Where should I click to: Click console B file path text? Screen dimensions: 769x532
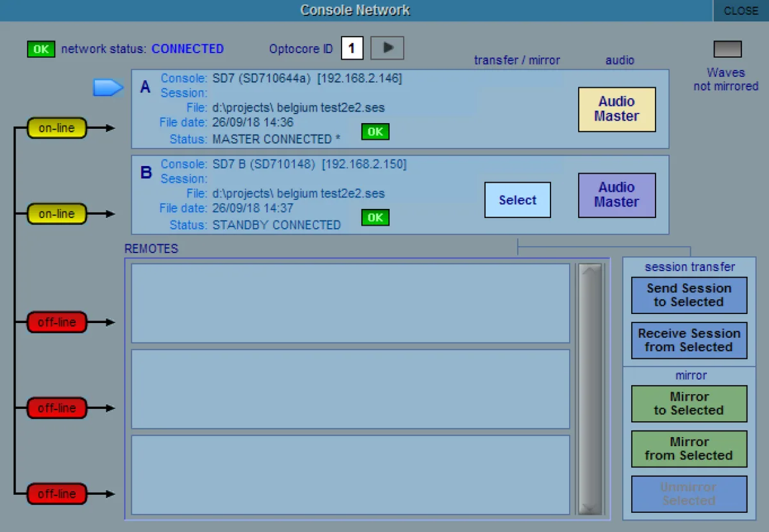pyautogui.click(x=299, y=194)
